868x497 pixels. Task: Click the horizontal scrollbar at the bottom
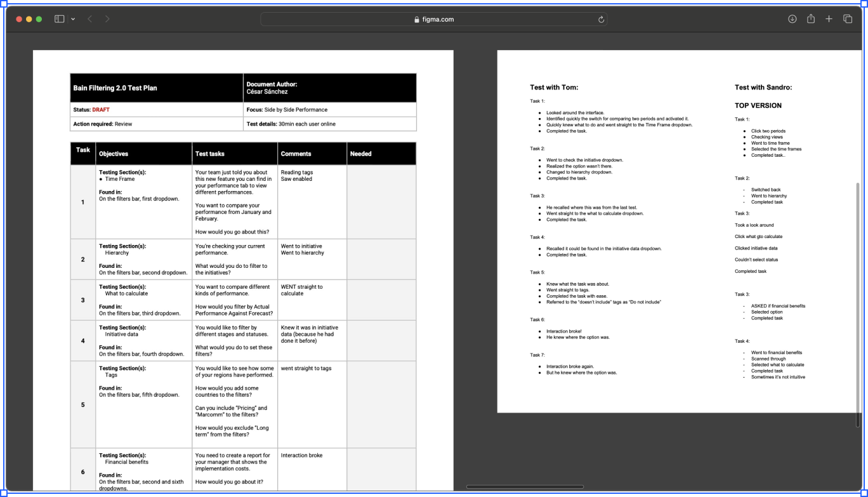(524, 487)
